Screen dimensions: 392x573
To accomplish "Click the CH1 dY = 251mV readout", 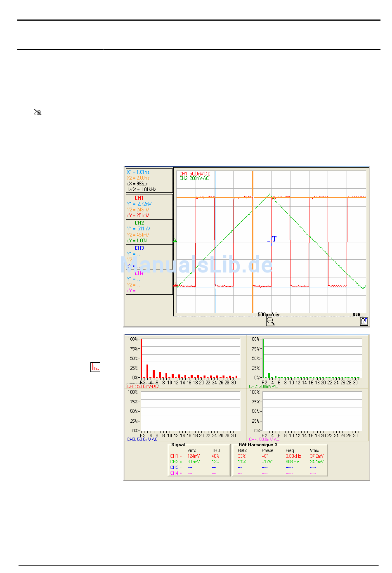I will pyautogui.click(x=138, y=215).
